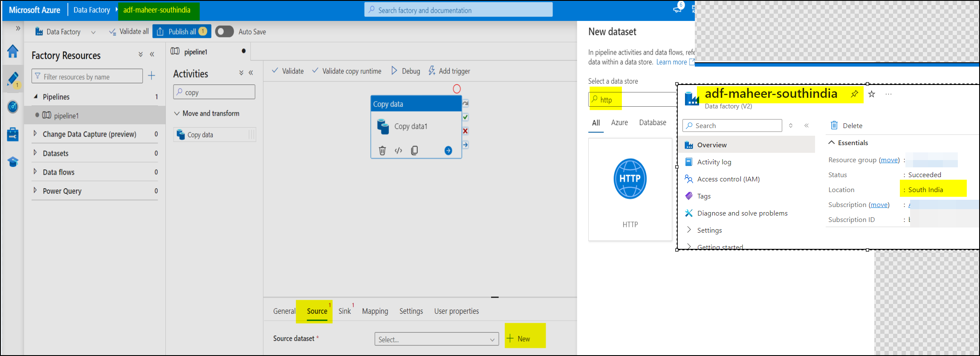Click Add trigger
Viewport: 980px width, 356px height.
coord(449,71)
